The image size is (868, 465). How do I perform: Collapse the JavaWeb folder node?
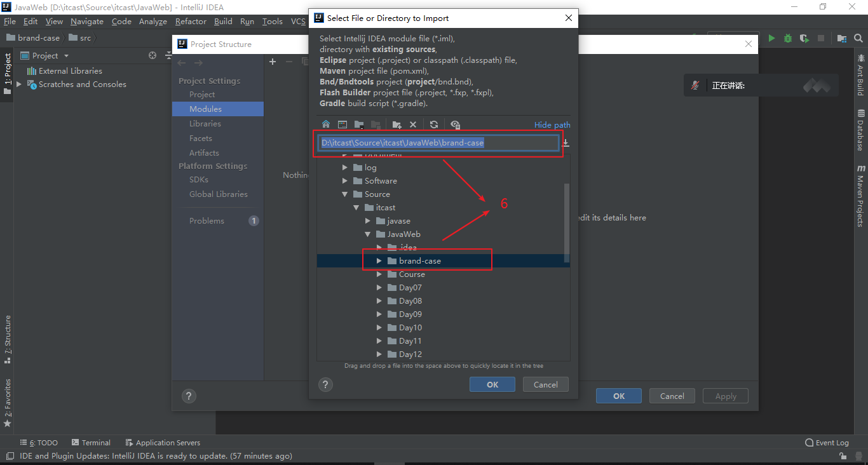[368, 234]
